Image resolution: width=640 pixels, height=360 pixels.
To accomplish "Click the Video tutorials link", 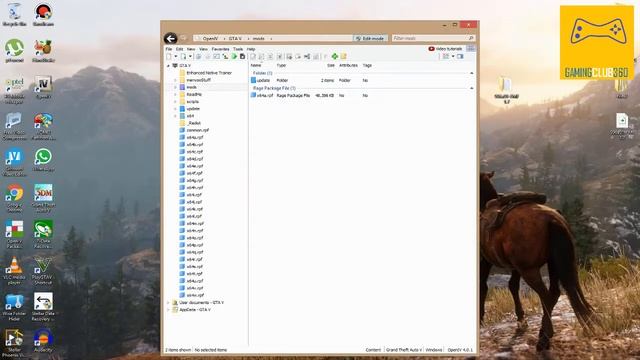I will tap(449, 49).
